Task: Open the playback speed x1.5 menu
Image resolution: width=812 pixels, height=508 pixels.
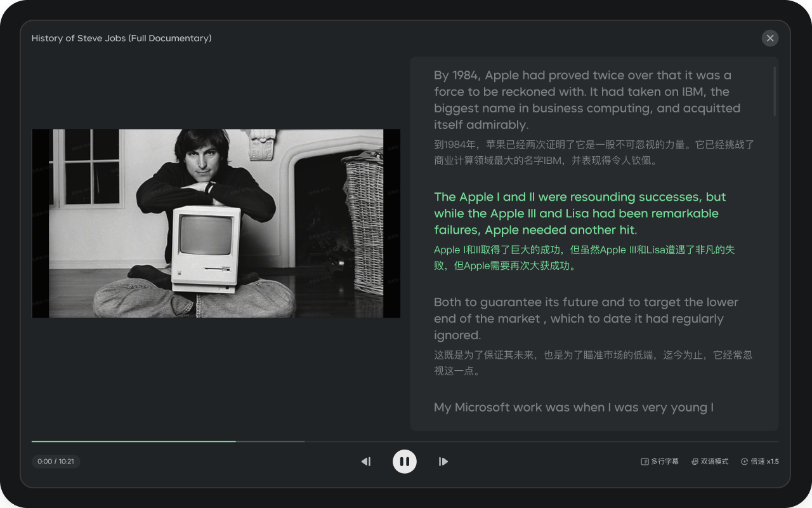Action: tap(759, 462)
